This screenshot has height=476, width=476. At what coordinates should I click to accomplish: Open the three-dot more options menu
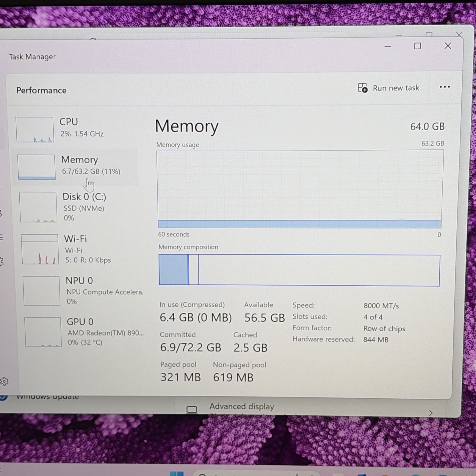tap(444, 87)
